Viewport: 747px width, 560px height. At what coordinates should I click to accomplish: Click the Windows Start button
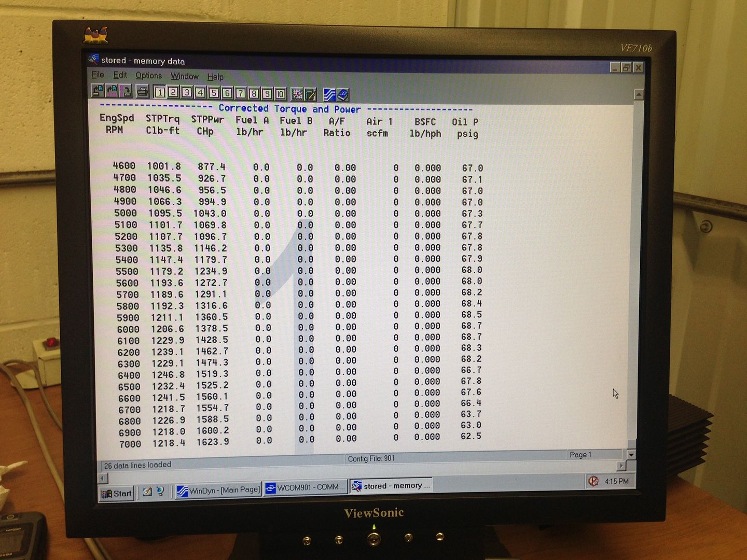117,493
